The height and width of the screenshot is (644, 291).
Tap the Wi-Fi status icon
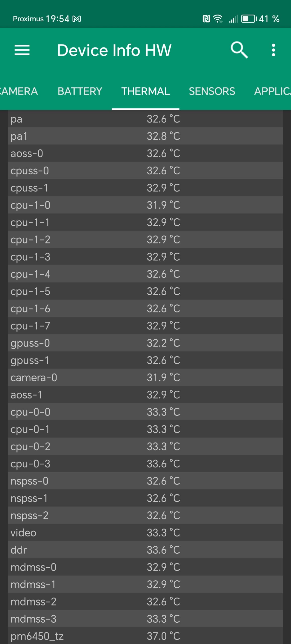coord(218,19)
